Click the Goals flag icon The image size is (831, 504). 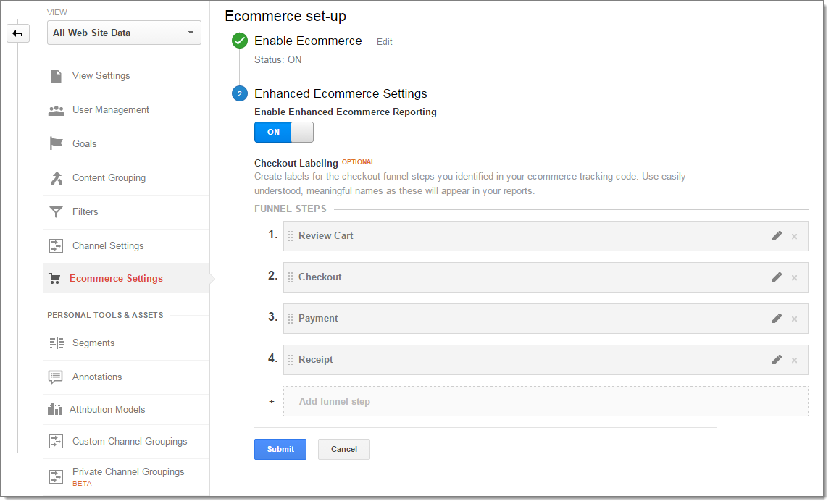click(56, 143)
